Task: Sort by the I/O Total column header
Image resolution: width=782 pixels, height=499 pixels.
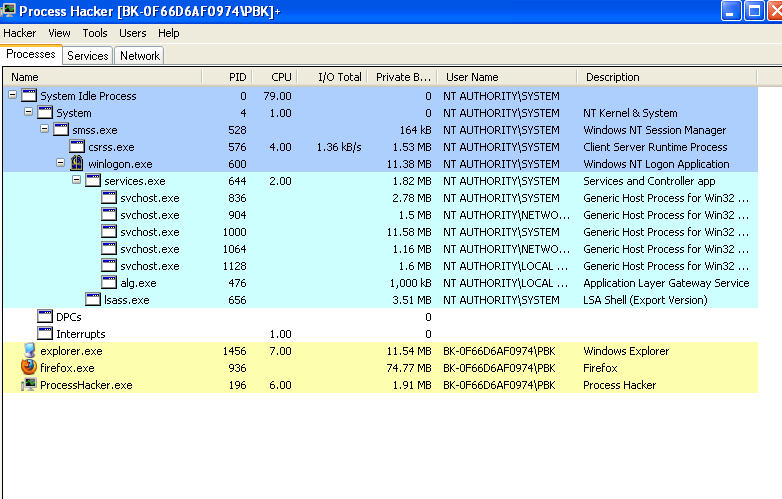Action: pyautogui.click(x=333, y=77)
